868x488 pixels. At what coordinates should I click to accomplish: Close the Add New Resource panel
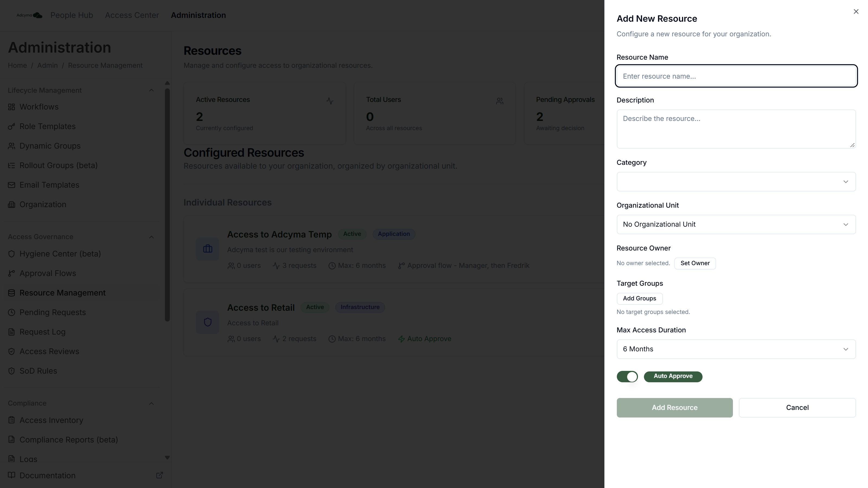(856, 11)
